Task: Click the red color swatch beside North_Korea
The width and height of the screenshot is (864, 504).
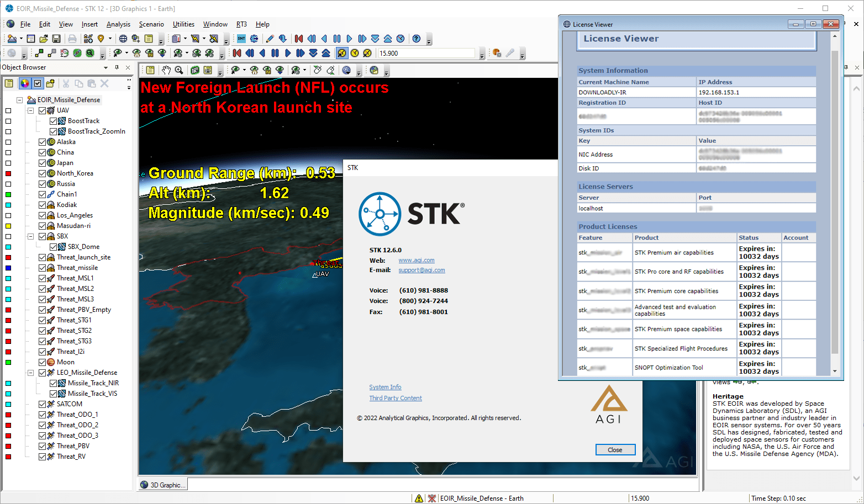Action: click(8, 173)
